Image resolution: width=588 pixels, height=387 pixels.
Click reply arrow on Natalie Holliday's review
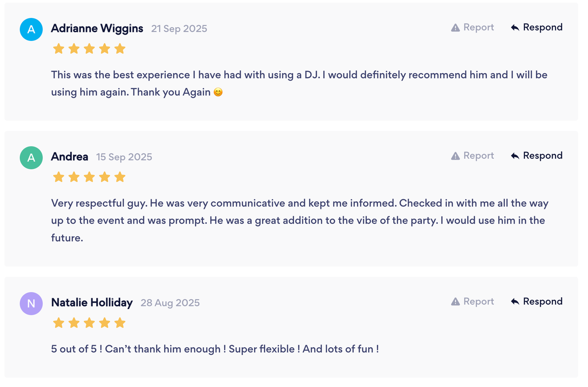[x=515, y=302]
